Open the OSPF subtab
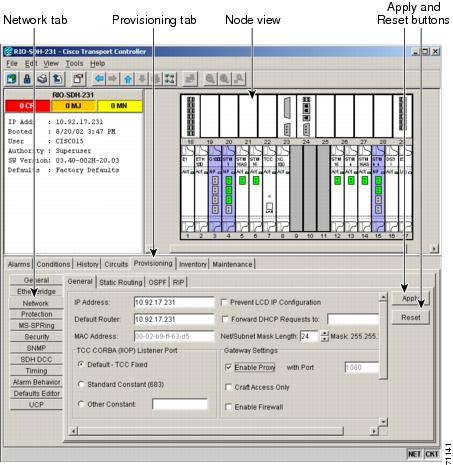 (x=157, y=282)
